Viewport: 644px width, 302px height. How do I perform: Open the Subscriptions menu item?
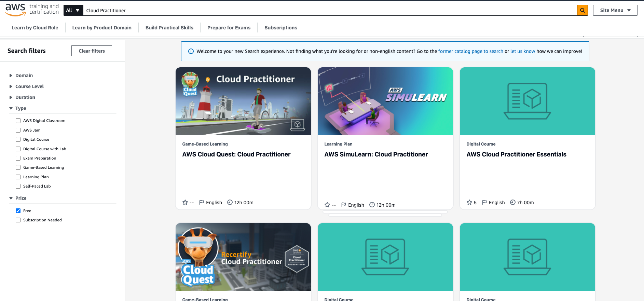[281, 28]
